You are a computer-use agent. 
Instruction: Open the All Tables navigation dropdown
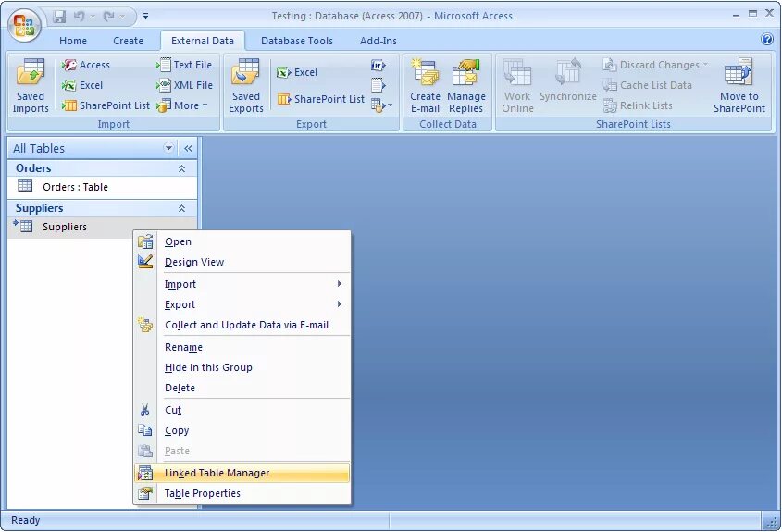point(168,148)
